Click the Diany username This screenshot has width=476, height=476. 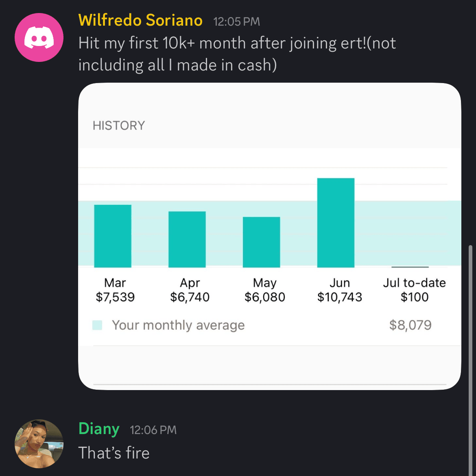[x=99, y=429]
